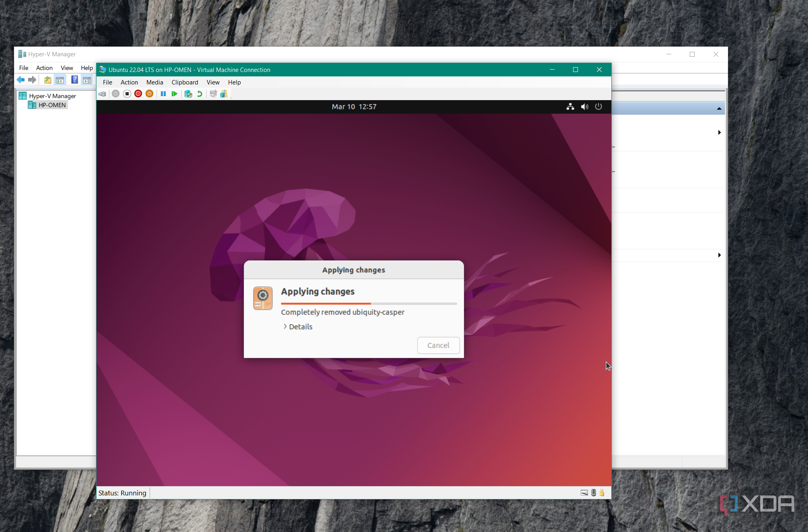Screen dimensions: 808x532
Task: Click the orange Save state icon
Action: 149,94
